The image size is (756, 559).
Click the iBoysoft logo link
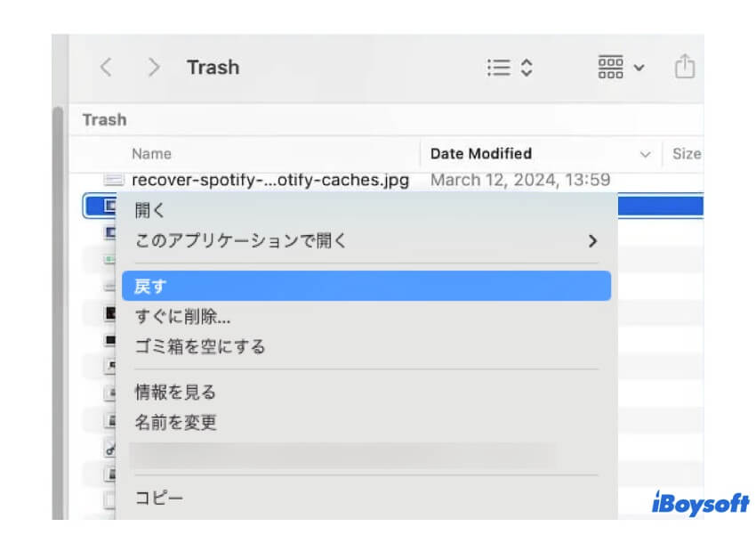702,504
